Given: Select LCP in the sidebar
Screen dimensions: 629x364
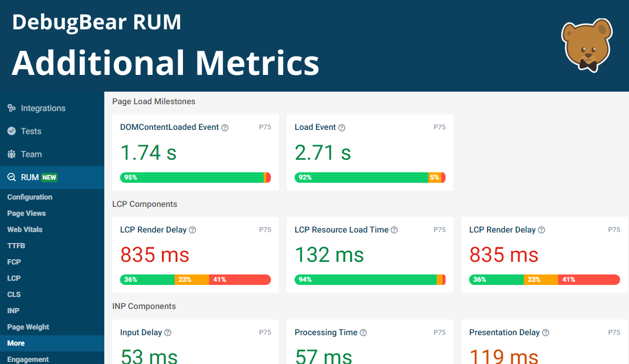Looking at the screenshot, I should click(14, 278).
